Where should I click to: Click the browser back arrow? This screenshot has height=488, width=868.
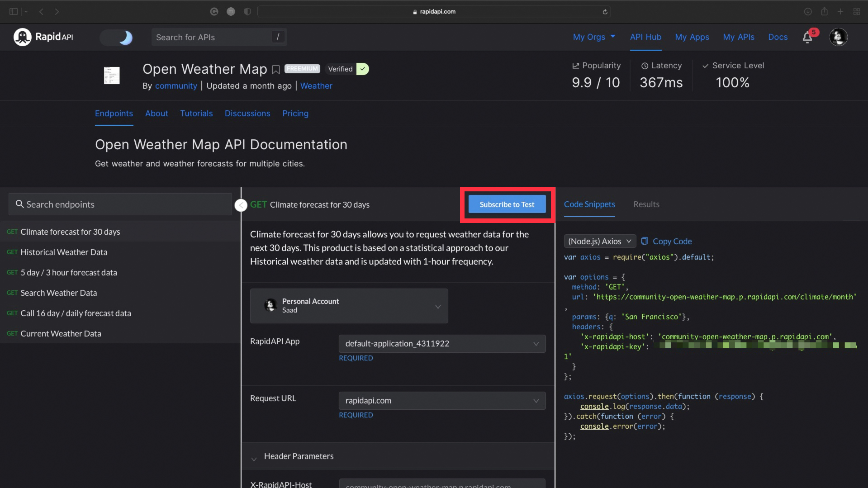42,12
